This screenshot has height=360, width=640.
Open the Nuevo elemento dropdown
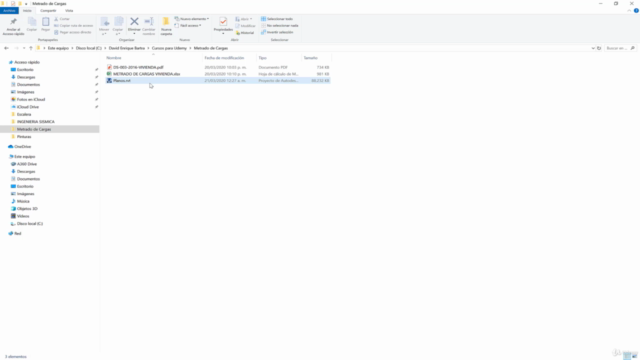[191, 19]
